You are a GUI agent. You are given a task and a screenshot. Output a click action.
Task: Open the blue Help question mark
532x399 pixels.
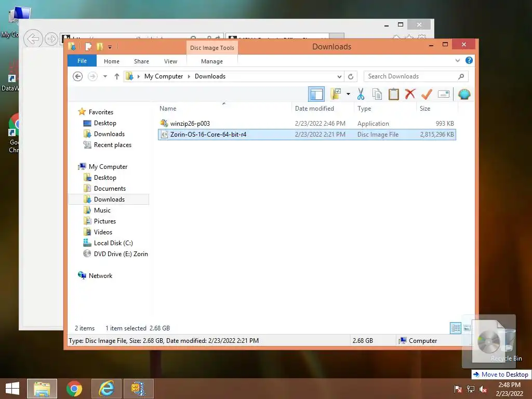pyautogui.click(x=469, y=60)
